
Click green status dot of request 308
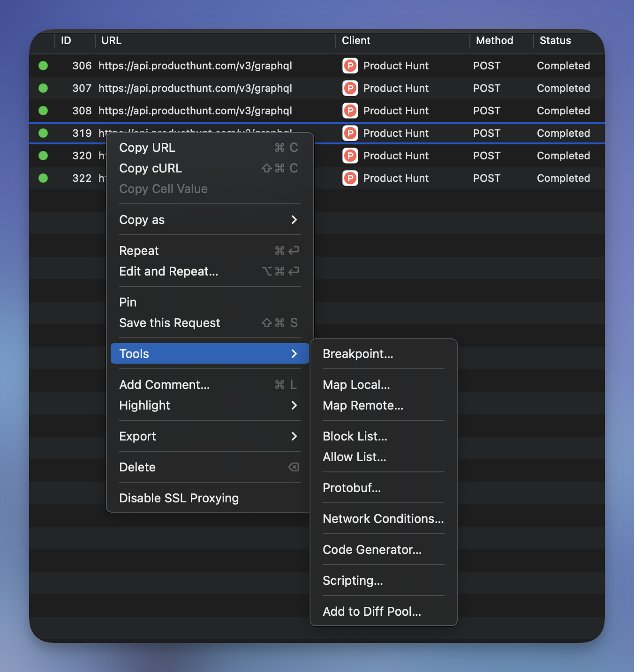click(x=43, y=111)
